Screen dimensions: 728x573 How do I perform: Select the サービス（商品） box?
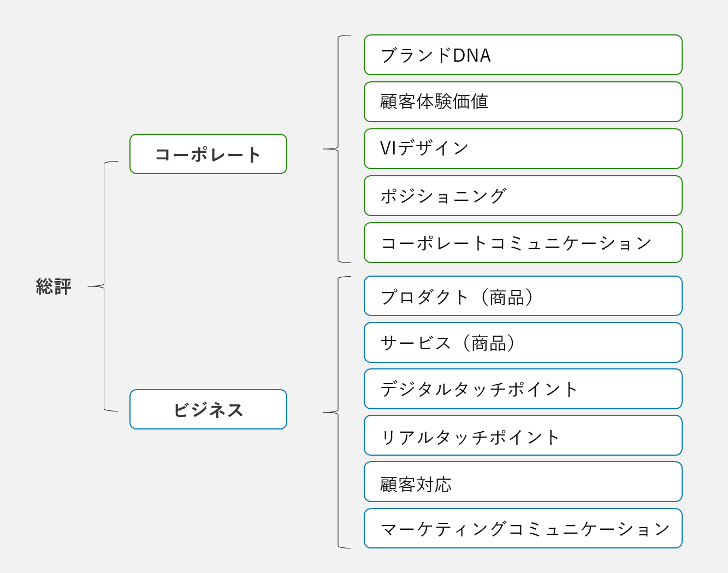click(x=523, y=343)
